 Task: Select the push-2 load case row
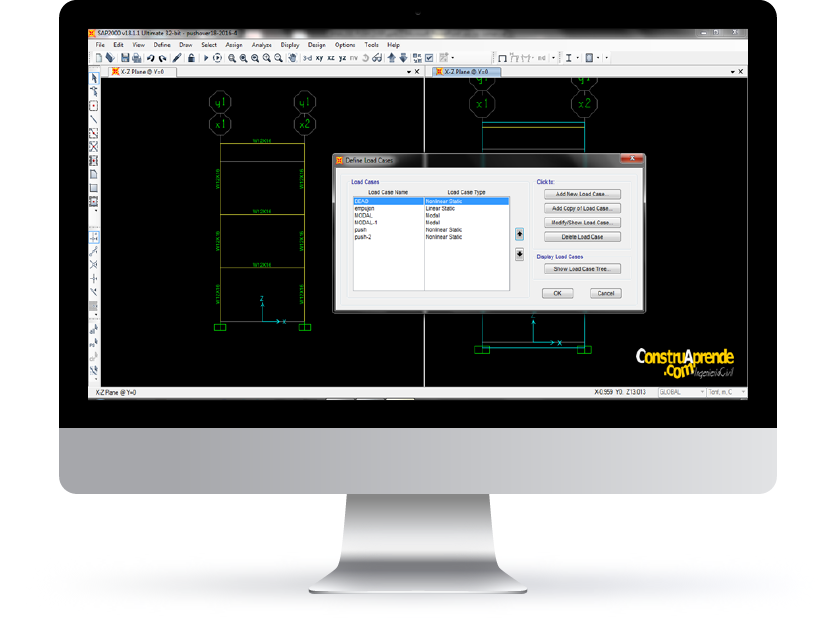click(x=431, y=237)
